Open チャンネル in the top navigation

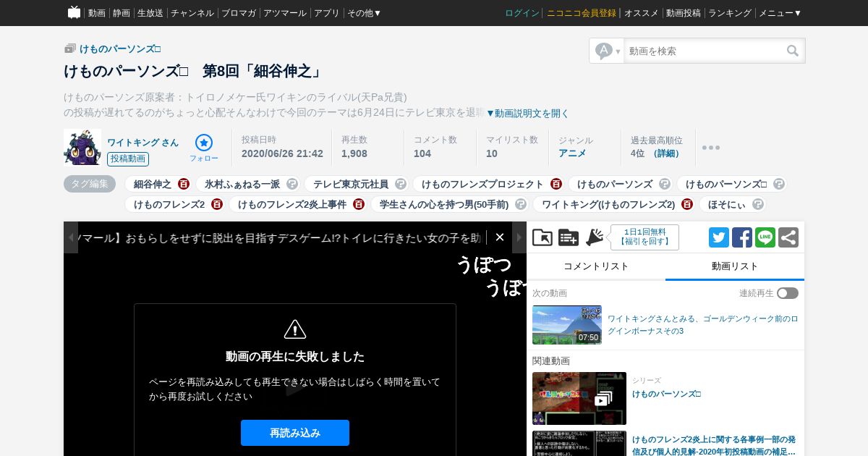pyautogui.click(x=192, y=13)
